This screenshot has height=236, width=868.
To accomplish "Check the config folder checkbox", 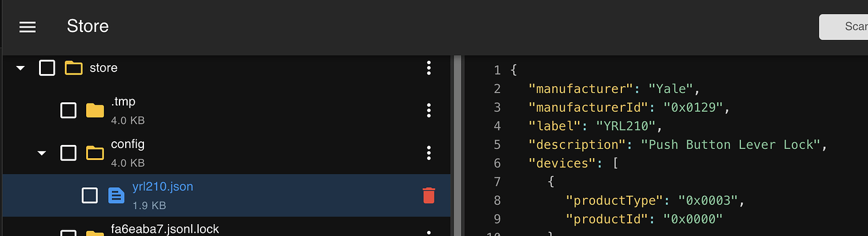I will [68, 153].
